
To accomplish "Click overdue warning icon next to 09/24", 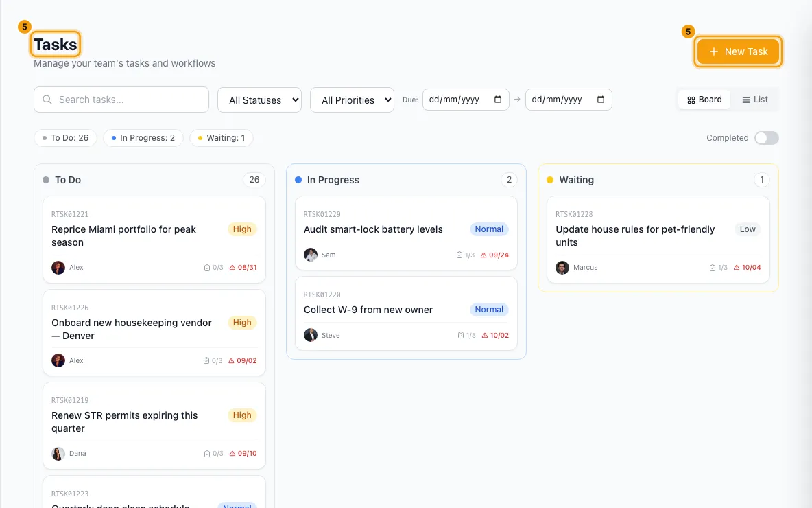I will point(483,255).
